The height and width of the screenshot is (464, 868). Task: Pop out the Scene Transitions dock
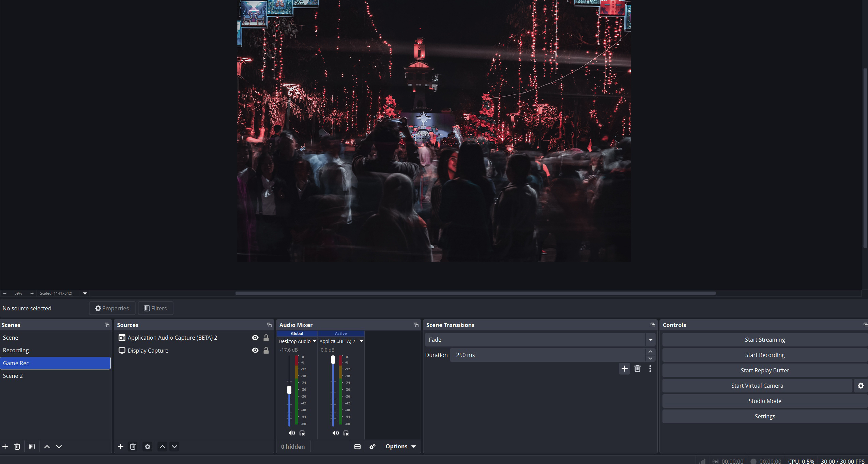(653, 325)
